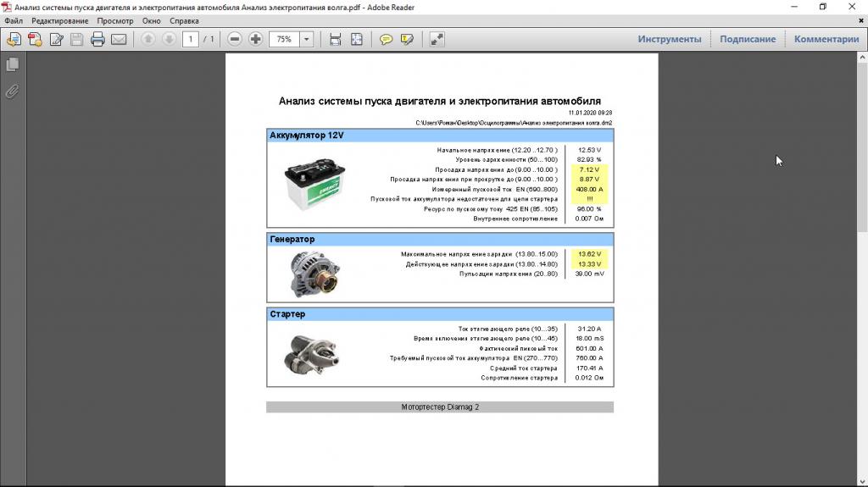Open the Файл menu
Viewport: 868px width, 487px height.
(x=14, y=21)
